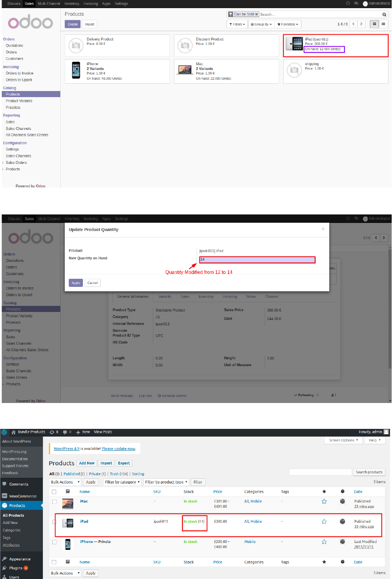Open the WooCommerce icon in WordPress sidebar
Image resolution: width=392 pixels, height=579 pixels.
[4, 496]
